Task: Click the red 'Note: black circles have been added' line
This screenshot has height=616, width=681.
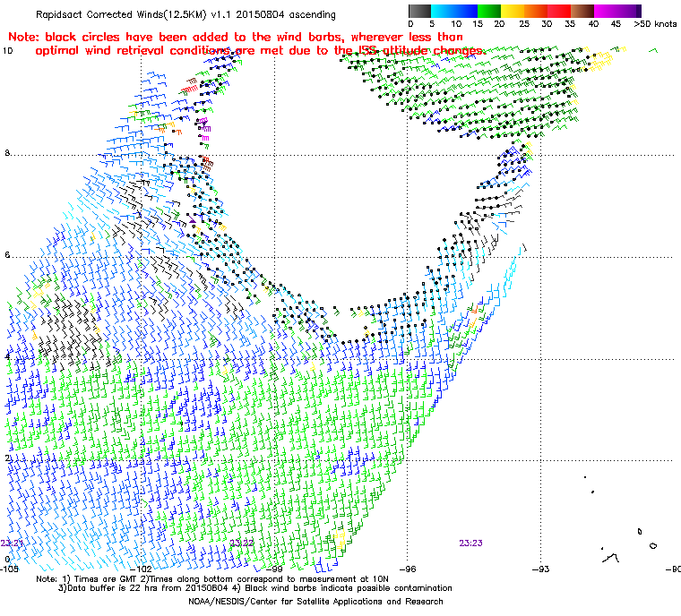Action: (x=236, y=37)
